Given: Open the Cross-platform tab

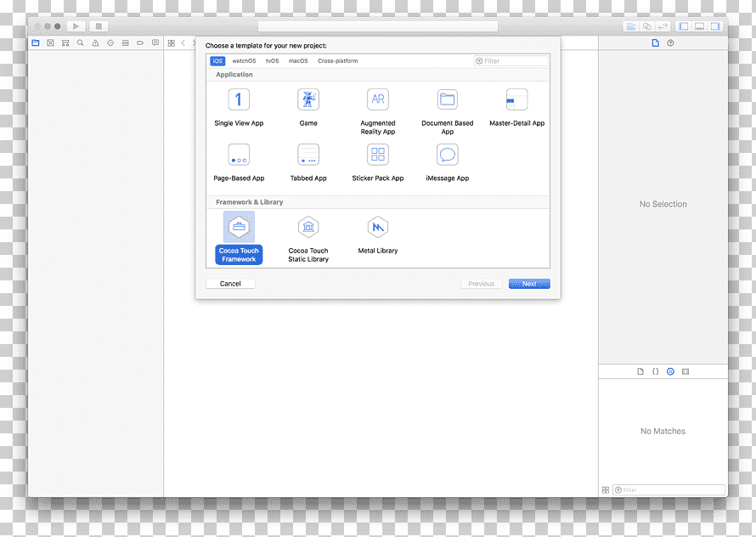Looking at the screenshot, I should pos(337,61).
